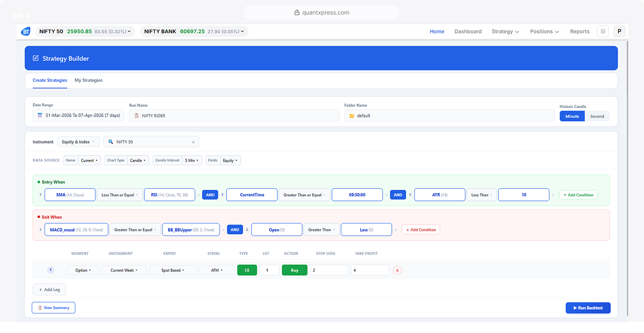Viewport: 644px width, 333px height.
Task: Clear NIFTY 50 instrument with x icon
Action: coord(193,142)
